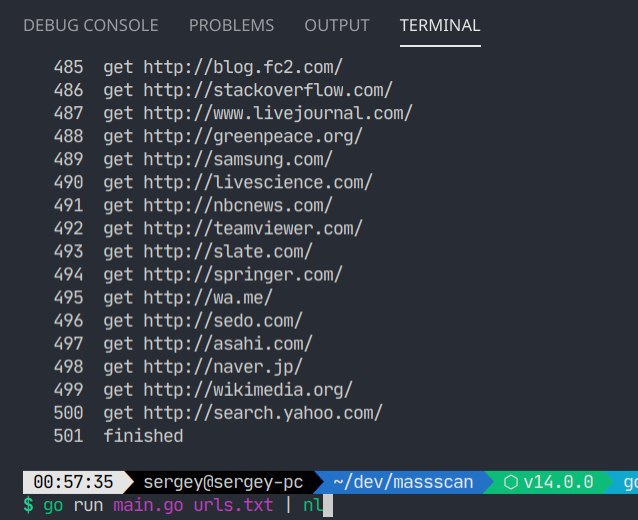The width and height of the screenshot is (638, 520).
Task: Place cursor at end of command line
Action: coord(327,506)
